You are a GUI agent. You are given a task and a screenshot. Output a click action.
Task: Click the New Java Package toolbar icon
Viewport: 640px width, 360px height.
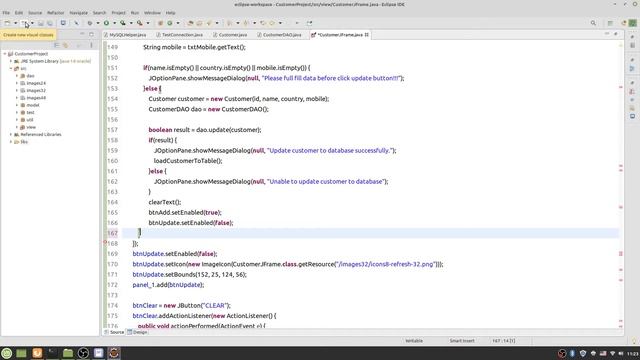pos(160,23)
